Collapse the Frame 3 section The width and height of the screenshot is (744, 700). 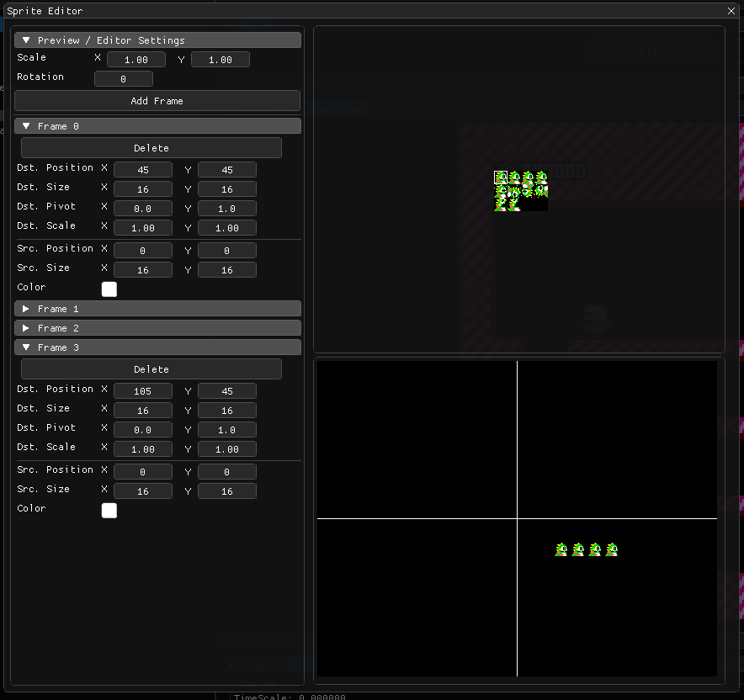coord(157,347)
